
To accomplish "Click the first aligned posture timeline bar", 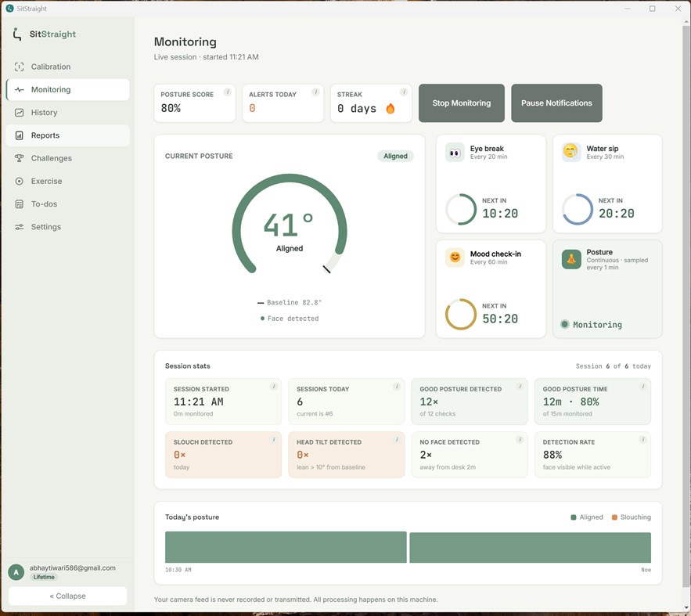I will click(x=286, y=547).
